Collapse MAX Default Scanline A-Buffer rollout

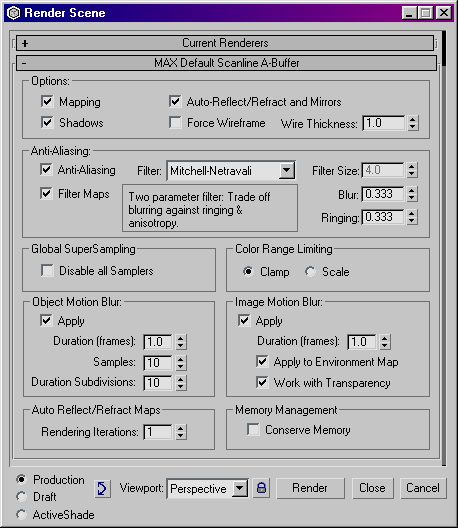pos(226,63)
